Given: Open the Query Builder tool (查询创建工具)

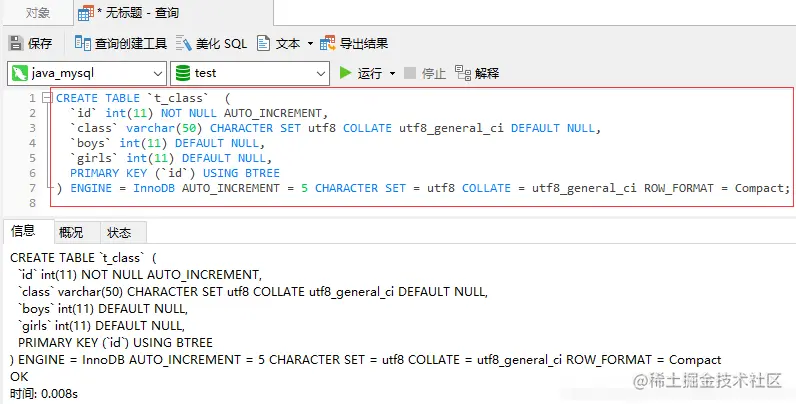Looking at the screenshot, I should 121,43.
